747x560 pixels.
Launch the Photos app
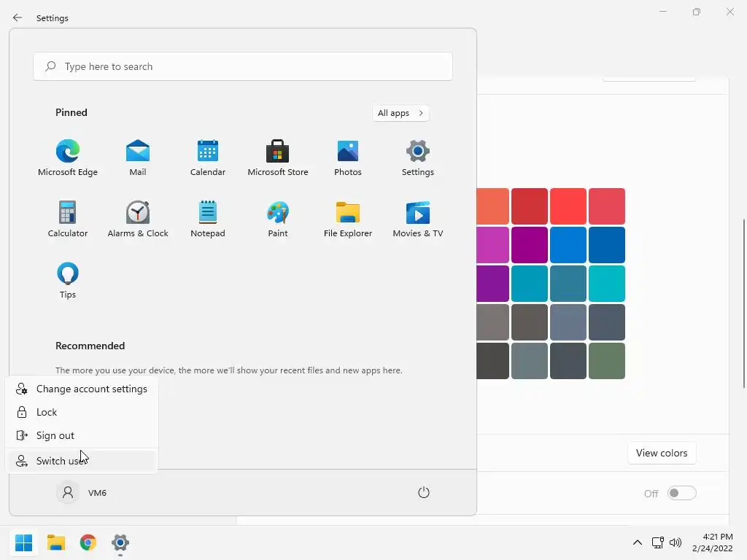click(348, 157)
